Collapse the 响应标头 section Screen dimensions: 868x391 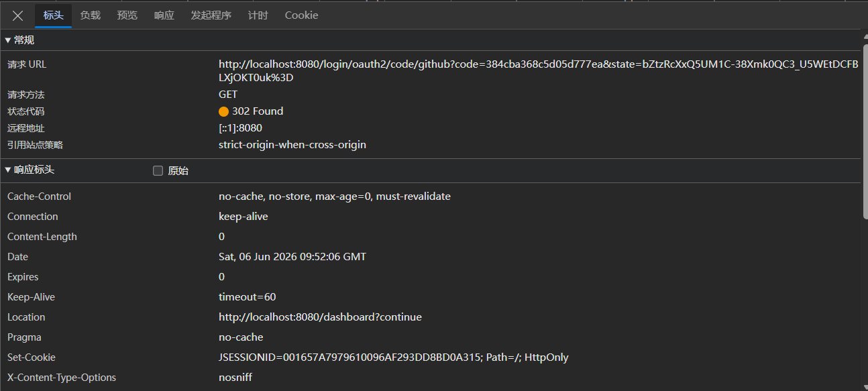[x=30, y=170]
